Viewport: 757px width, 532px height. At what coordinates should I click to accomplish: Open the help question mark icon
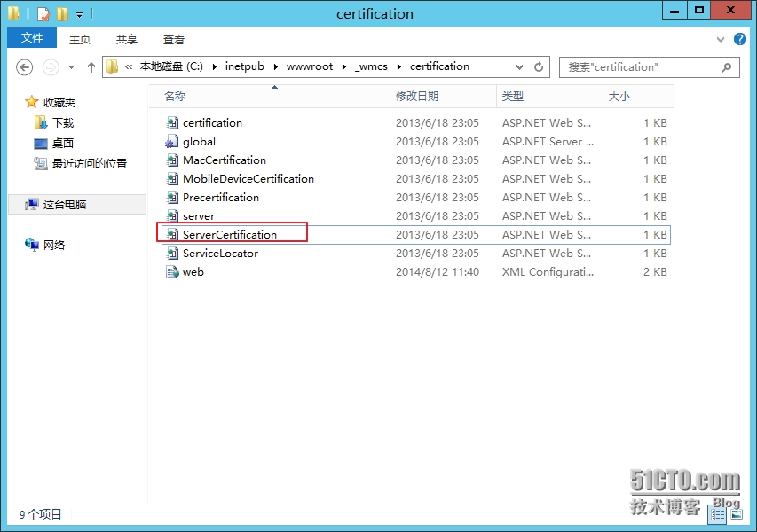[740, 40]
